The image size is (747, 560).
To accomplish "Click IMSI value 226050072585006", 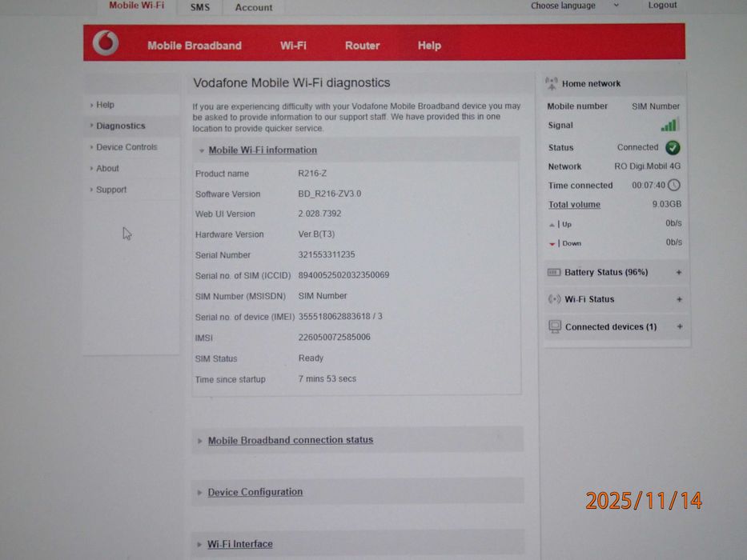I will [334, 337].
